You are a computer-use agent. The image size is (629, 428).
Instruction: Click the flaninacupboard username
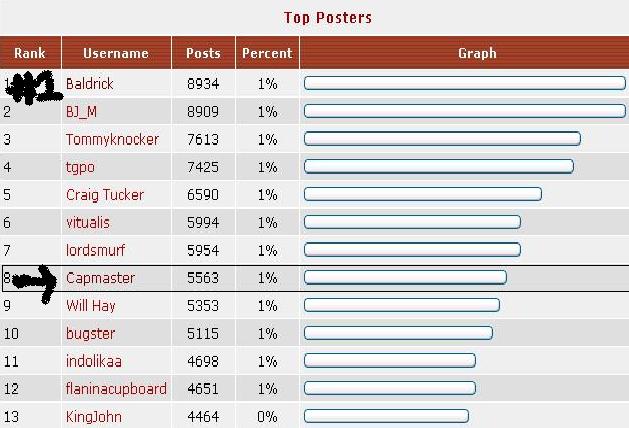(x=116, y=389)
